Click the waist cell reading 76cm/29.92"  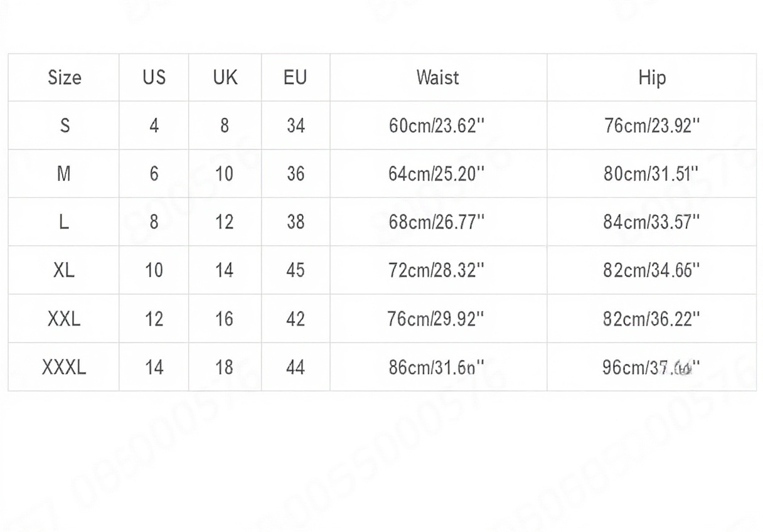437,319
